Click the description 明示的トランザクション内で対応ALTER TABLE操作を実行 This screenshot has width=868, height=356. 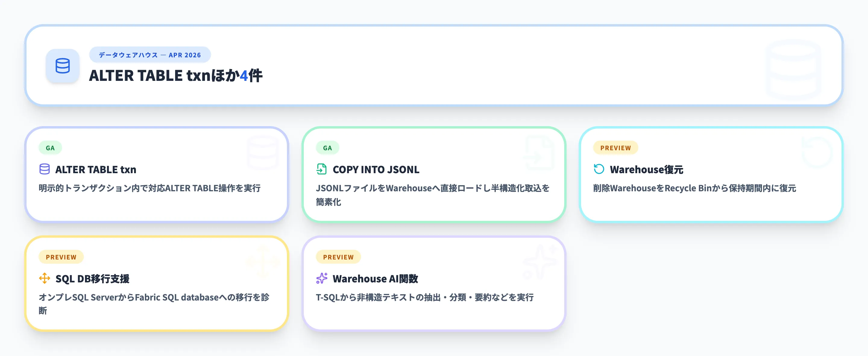149,188
